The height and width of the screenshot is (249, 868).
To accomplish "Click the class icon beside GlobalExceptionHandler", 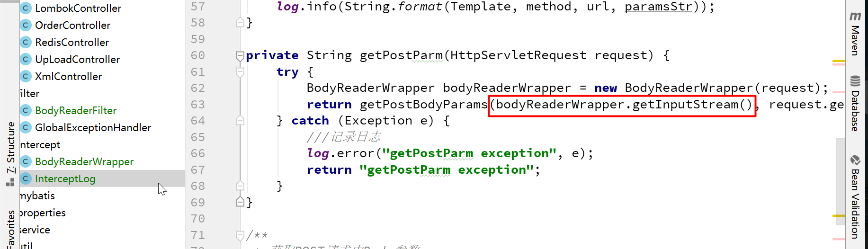I will pos(26,127).
